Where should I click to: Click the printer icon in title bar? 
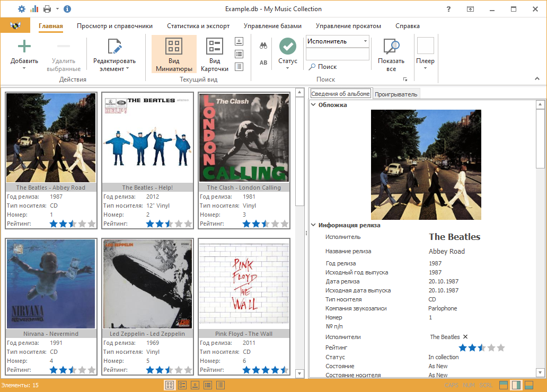(x=47, y=9)
